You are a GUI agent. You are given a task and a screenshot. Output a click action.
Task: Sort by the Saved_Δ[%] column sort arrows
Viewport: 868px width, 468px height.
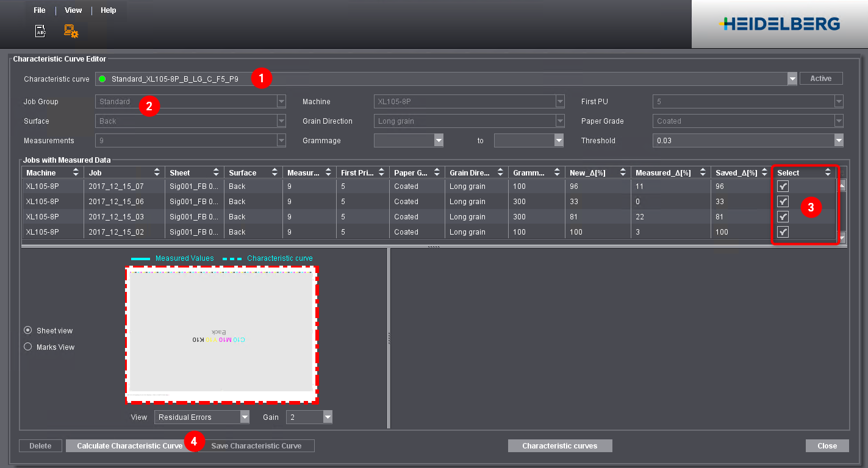(764, 173)
